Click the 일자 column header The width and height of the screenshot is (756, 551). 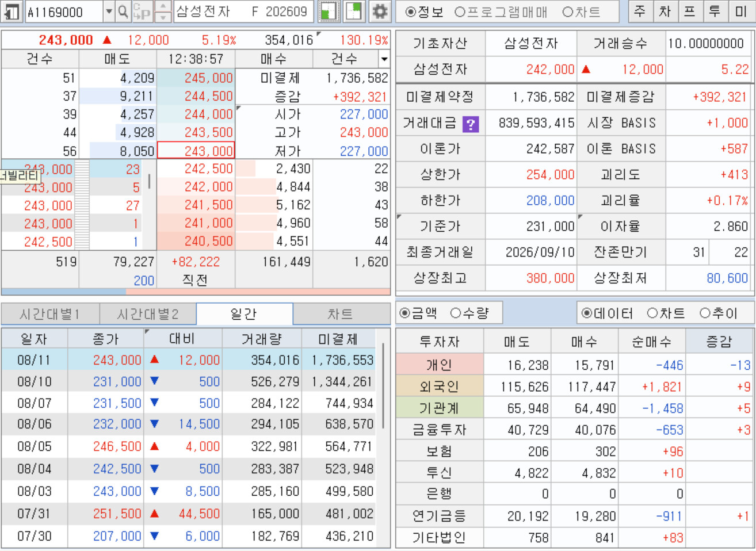click(x=34, y=339)
